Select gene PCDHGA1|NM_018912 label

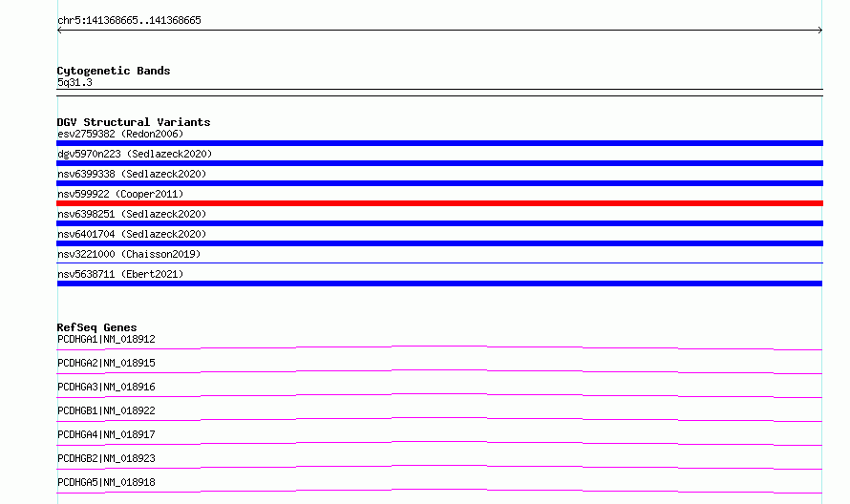coord(106,339)
